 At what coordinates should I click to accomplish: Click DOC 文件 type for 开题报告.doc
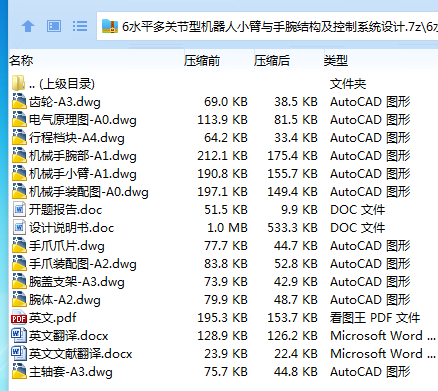(x=357, y=210)
